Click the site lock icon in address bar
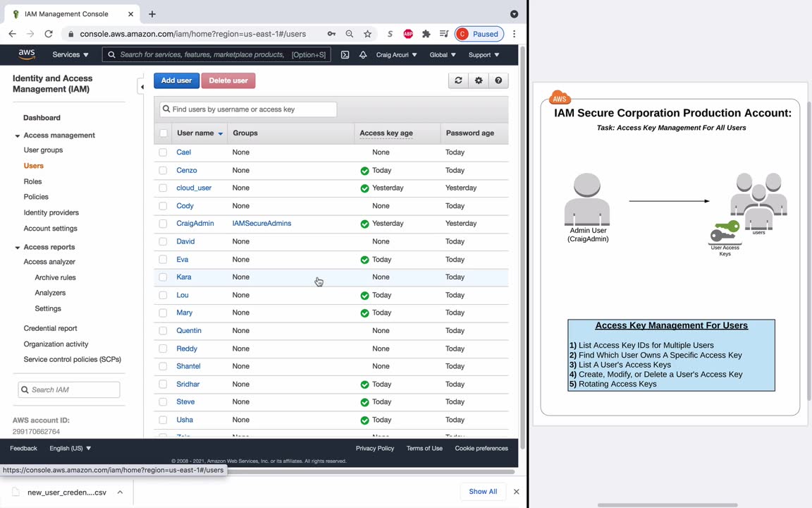 pyautogui.click(x=71, y=34)
